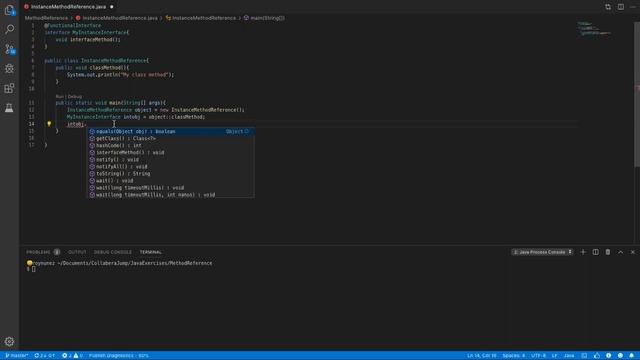The width and height of the screenshot is (640, 360).
Task: Click the editor vertical scrollbar
Action: pyautogui.click(x=637, y=94)
